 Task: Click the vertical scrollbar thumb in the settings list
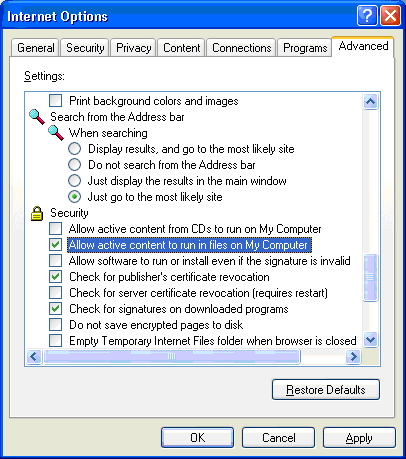[371, 277]
